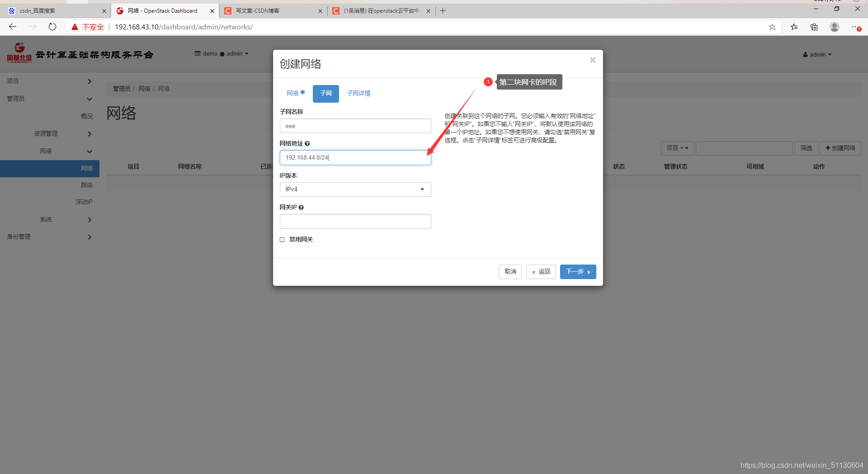Click the 创建网络 button
The image size is (868, 474).
[840, 148]
